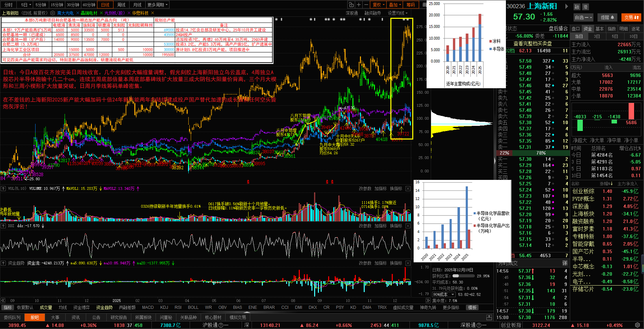Click the 港 Hong Kong connect badge
Screen dimensions: 644x329
(585, 7)
